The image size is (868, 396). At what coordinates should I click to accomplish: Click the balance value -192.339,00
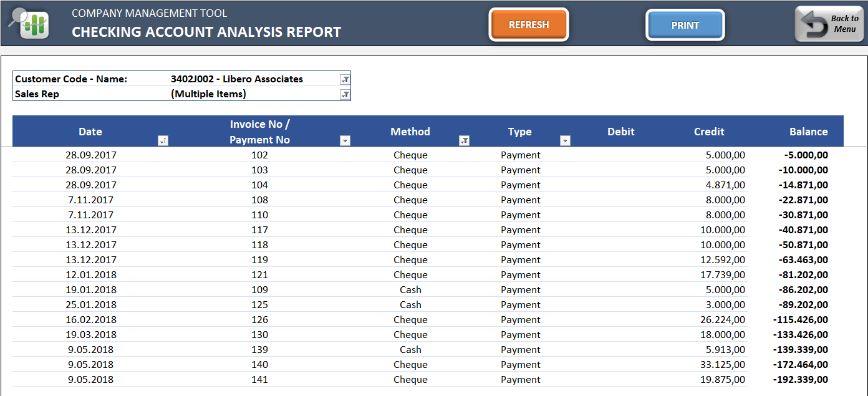click(x=801, y=380)
